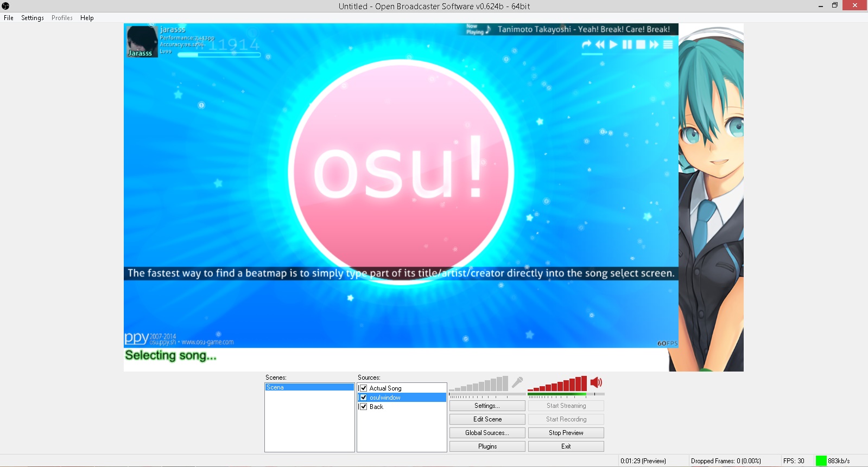Click osu! jump-to arrow icon in preview
The height and width of the screenshot is (467, 868).
586,44
